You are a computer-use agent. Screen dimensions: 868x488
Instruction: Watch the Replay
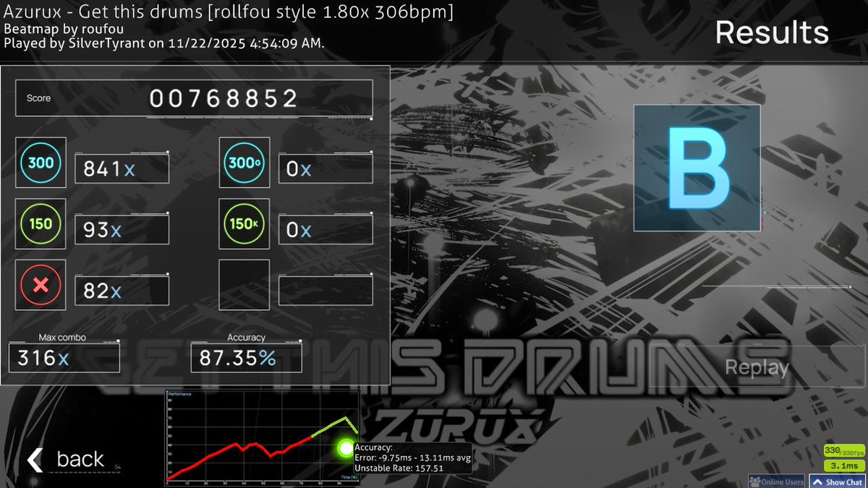(757, 367)
